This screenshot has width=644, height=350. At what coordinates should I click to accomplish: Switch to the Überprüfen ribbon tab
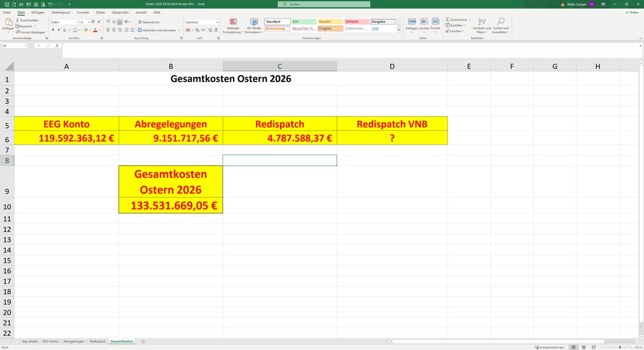click(119, 12)
